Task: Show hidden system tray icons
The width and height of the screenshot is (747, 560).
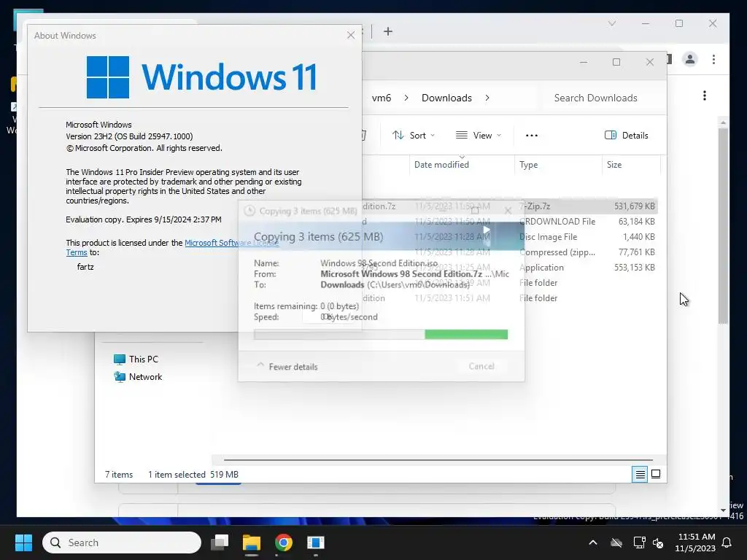Action: (593, 542)
